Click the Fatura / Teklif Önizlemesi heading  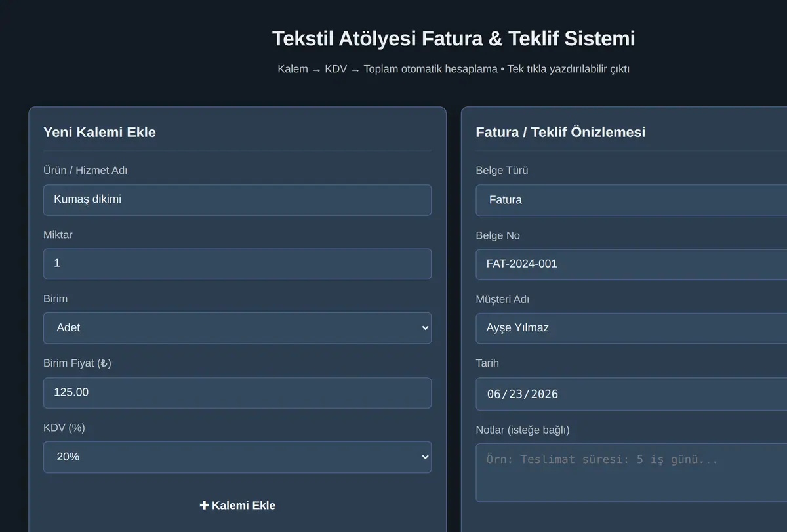[x=561, y=132]
